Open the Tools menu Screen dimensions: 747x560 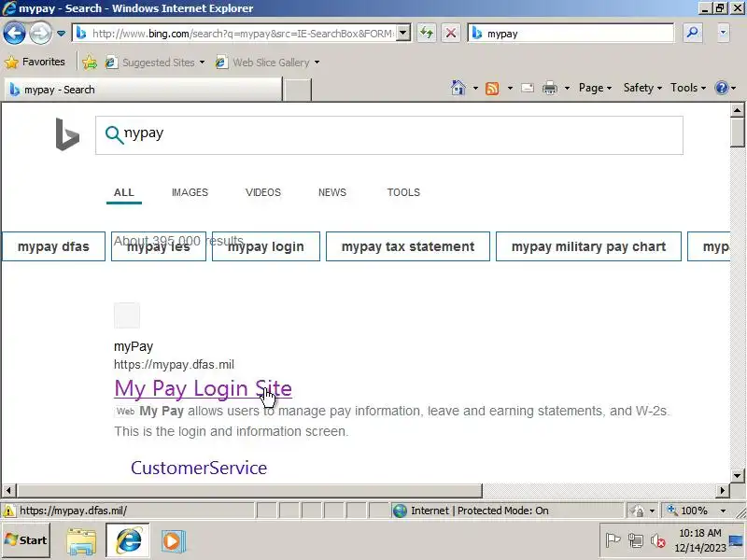click(x=688, y=88)
